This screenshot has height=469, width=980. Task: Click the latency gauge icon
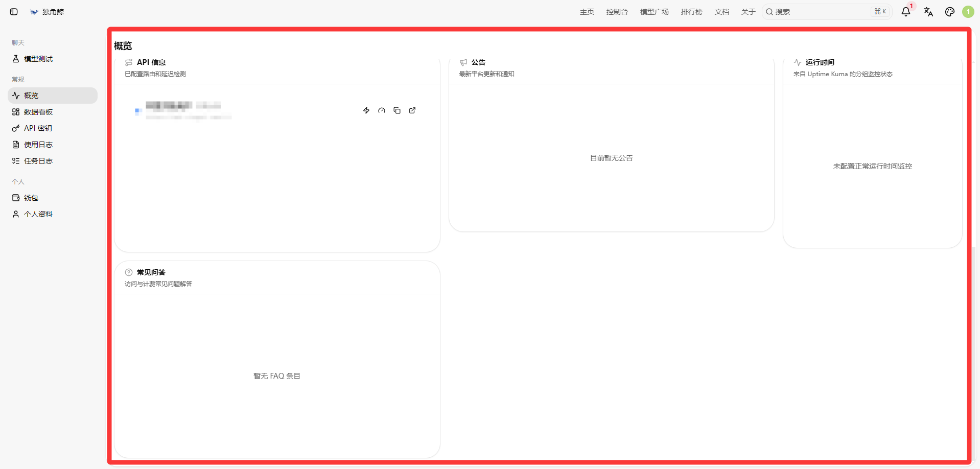coord(382,110)
